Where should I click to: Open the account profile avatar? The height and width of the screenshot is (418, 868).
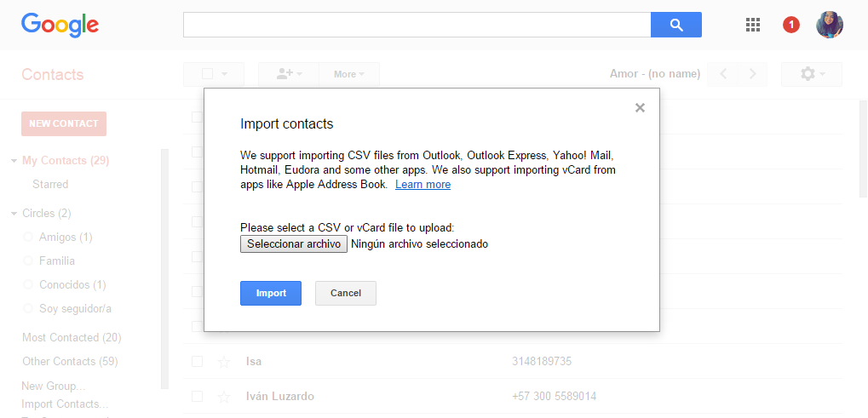pos(830,25)
